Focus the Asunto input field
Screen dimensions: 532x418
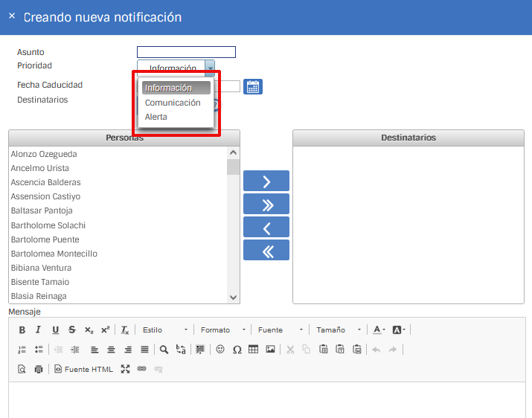coord(186,52)
